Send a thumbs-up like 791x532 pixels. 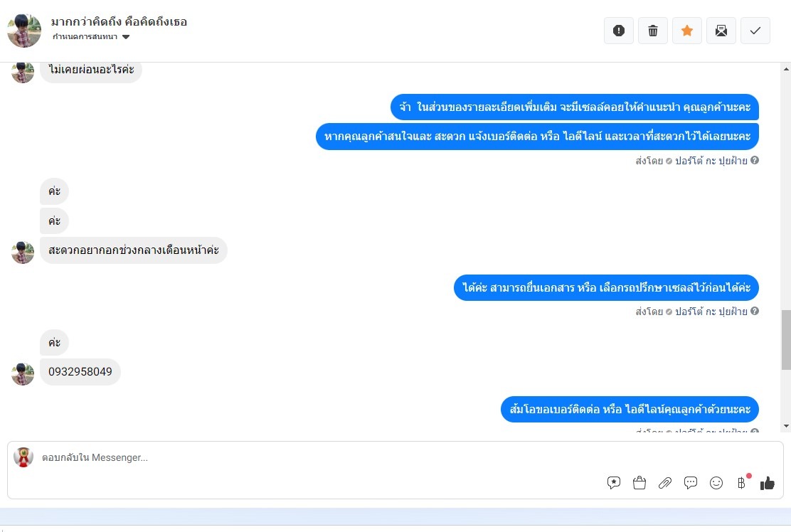click(x=768, y=483)
